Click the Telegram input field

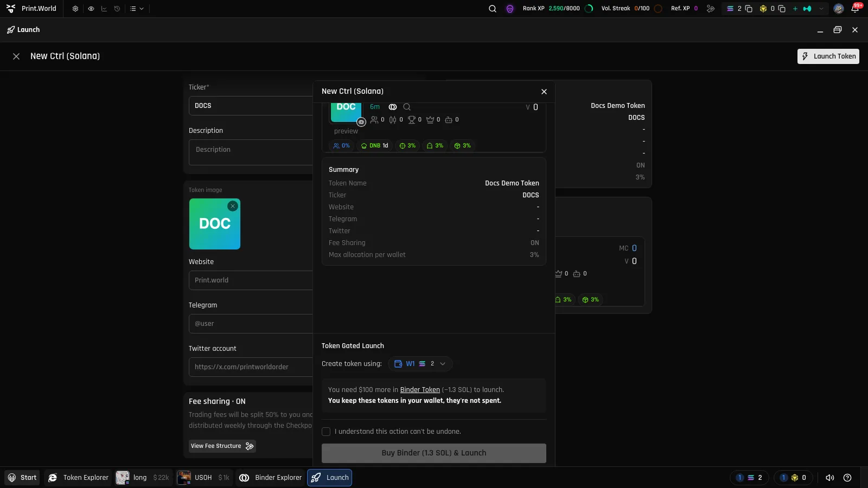(x=251, y=324)
